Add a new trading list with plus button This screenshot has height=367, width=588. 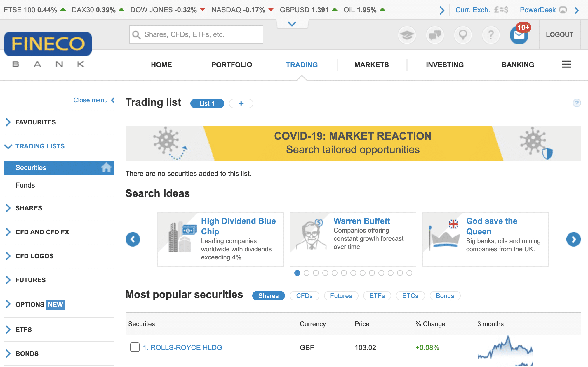tap(241, 103)
